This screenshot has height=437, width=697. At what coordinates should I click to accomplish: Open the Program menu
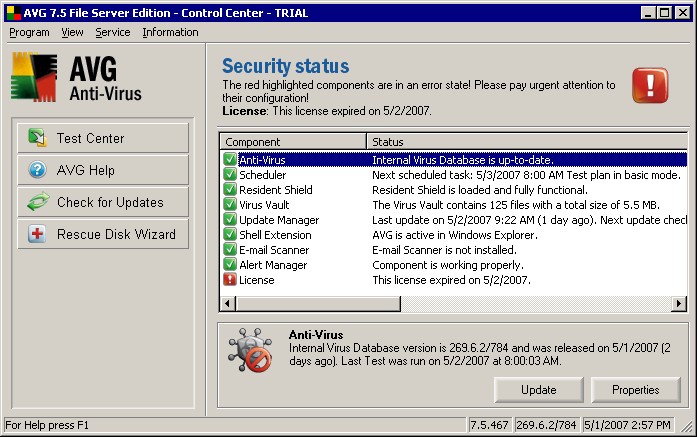29,32
